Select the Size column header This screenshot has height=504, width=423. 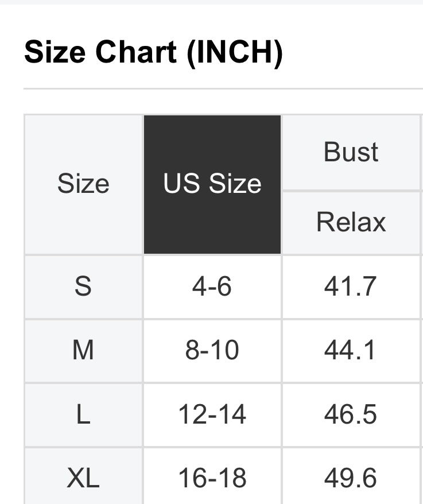coord(83,184)
